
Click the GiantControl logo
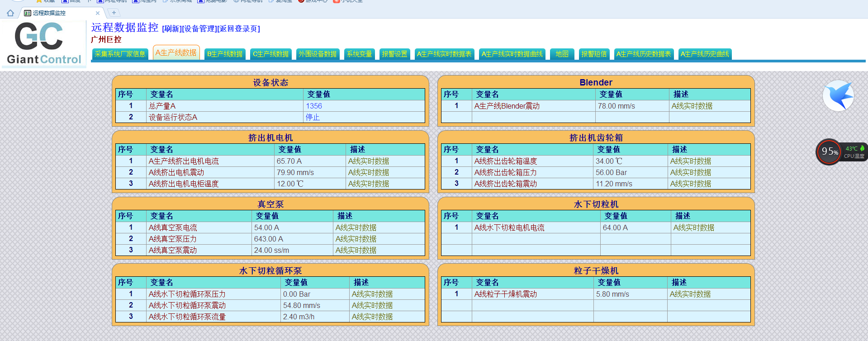click(43, 44)
